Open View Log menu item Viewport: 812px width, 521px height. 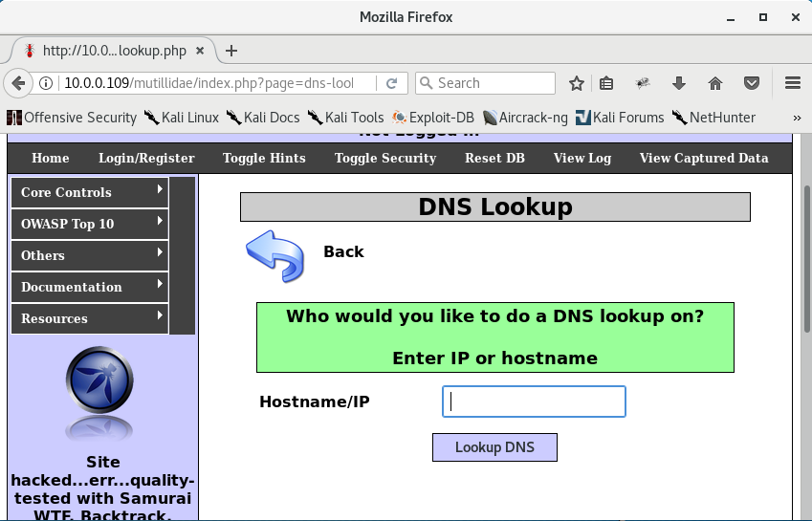582,159
